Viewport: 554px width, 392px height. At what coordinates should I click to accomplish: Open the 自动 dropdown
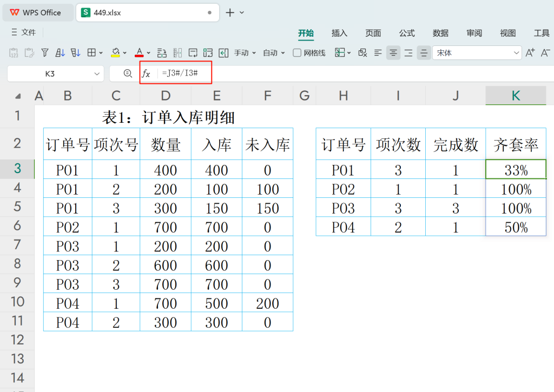[x=274, y=53]
